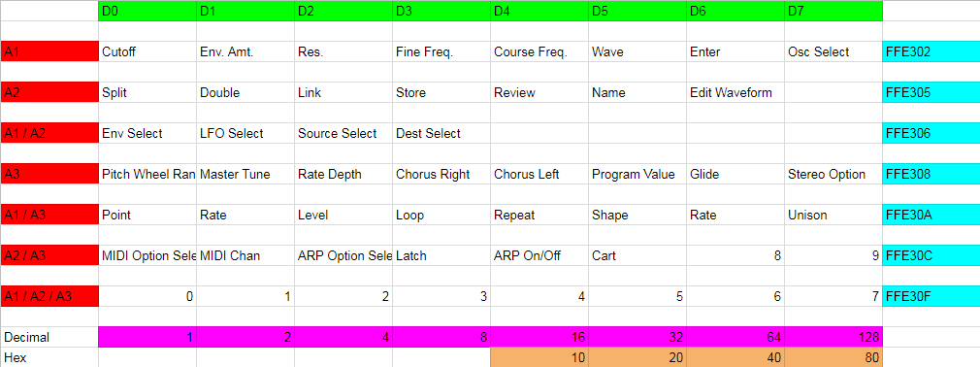Select the Decimal row label cell
Screen dimensions: 980x367
tap(49, 337)
